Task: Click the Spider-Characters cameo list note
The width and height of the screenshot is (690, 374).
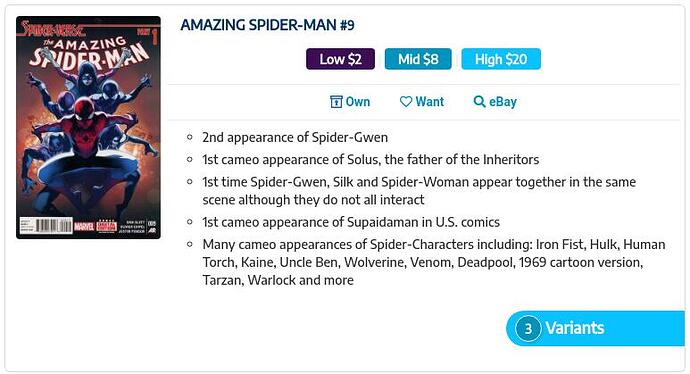Action: point(434,262)
